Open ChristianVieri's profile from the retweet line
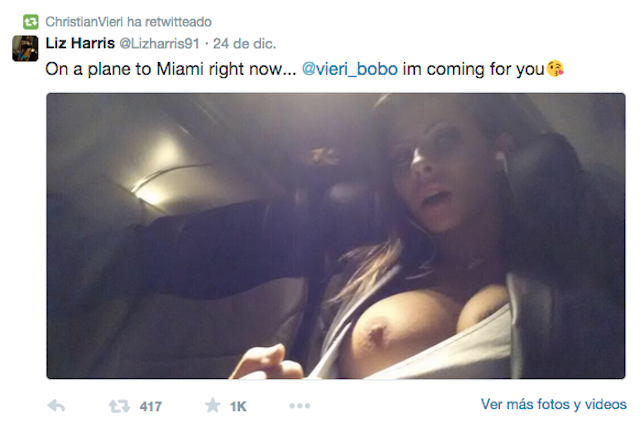Viewport: 640px width, 429px height. pos(84,22)
